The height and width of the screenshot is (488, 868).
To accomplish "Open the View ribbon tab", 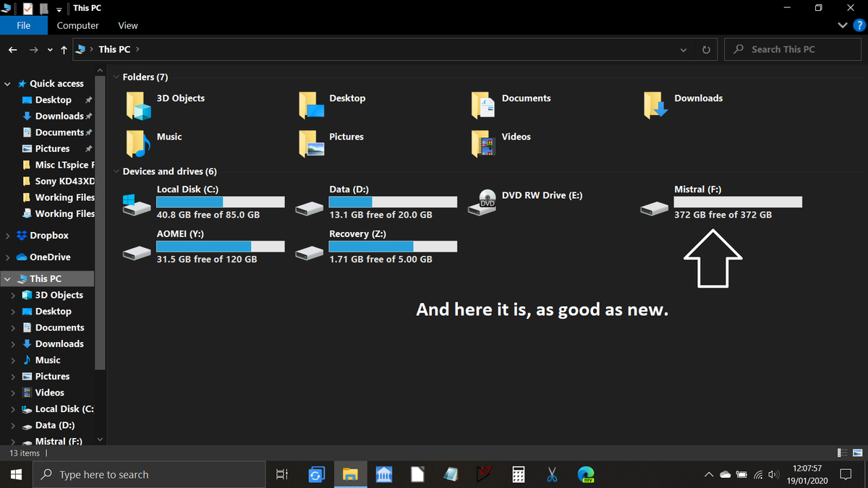I will [x=128, y=25].
